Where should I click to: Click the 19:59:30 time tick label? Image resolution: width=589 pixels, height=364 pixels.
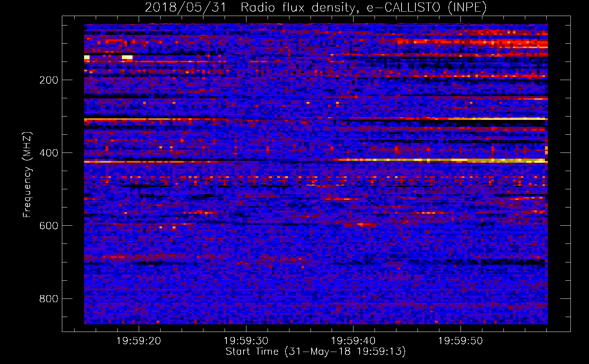[246, 341]
